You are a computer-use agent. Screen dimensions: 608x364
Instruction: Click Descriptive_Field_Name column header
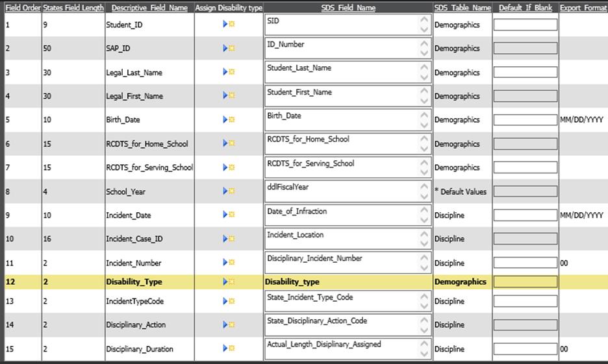click(x=149, y=8)
